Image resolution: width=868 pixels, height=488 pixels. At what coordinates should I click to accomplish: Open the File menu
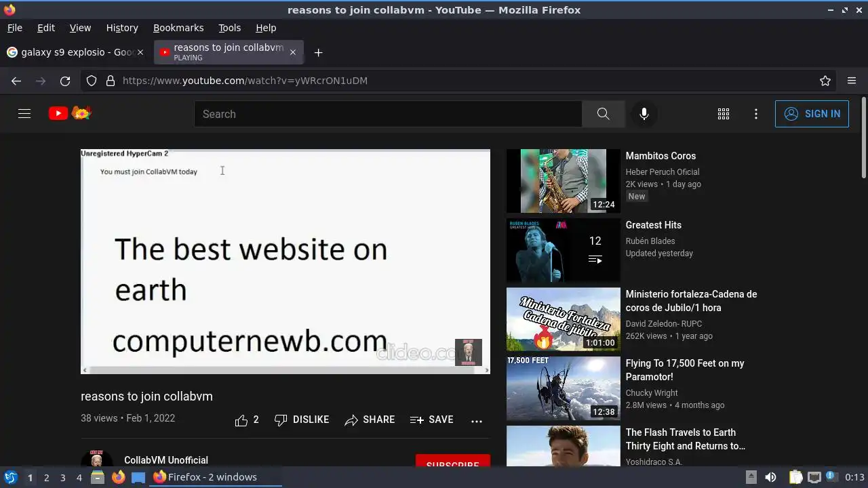15,28
